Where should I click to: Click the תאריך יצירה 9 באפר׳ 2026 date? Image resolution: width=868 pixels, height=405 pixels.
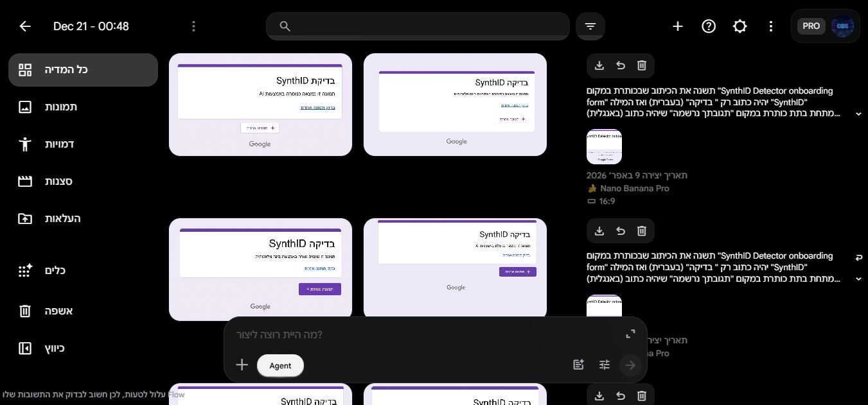(637, 176)
